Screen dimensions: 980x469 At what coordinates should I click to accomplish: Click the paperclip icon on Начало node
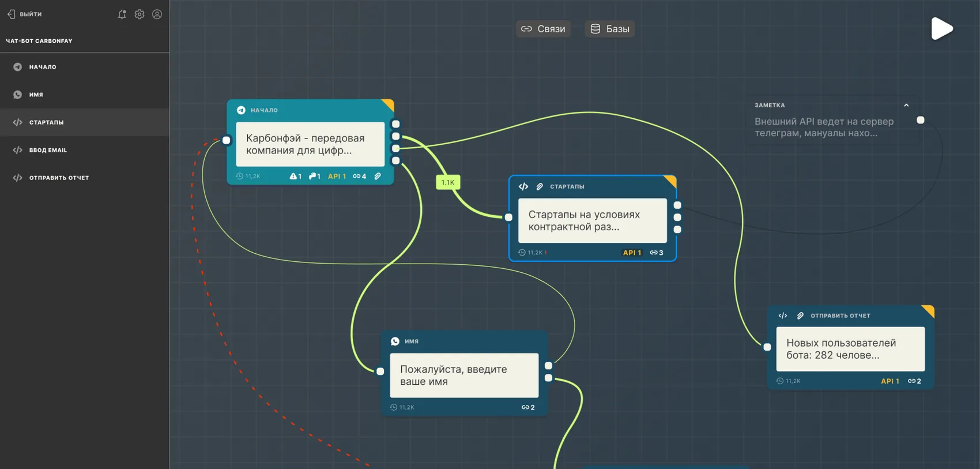click(x=378, y=176)
